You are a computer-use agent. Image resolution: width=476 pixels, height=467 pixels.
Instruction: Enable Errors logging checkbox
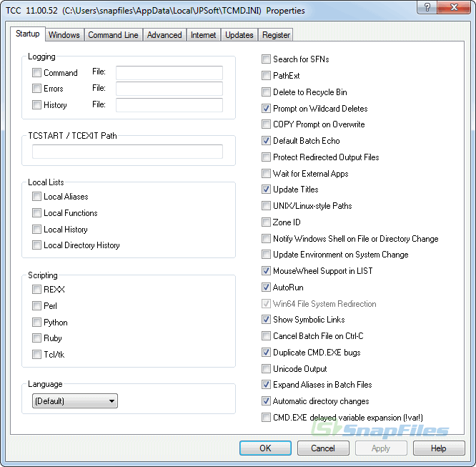[36, 89]
